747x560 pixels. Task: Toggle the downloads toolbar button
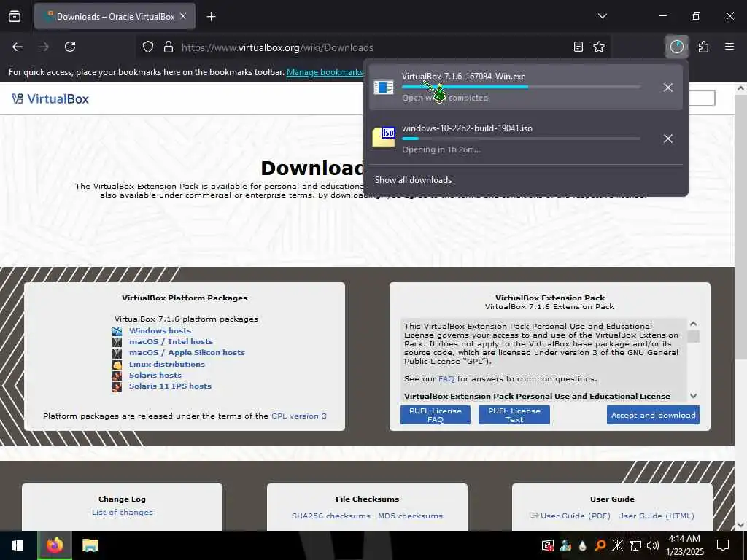pyautogui.click(x=676, y=47)
